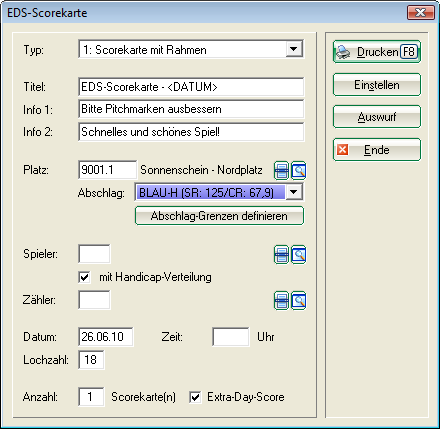Click the printer icon on Drucken
440x429 pixels.
343,52
